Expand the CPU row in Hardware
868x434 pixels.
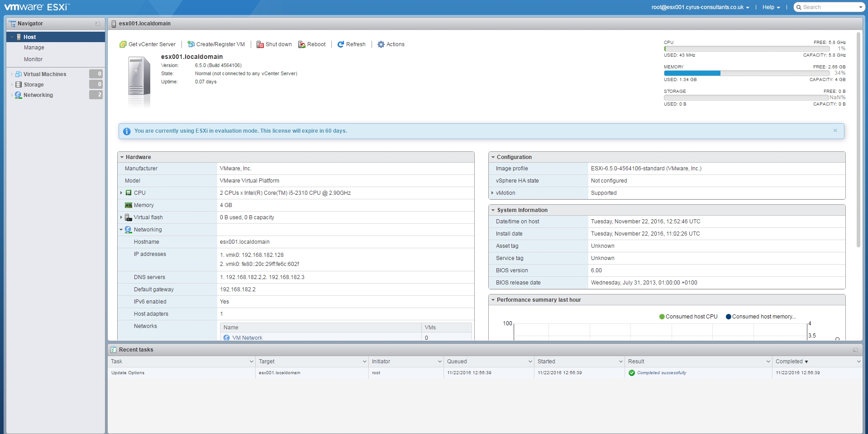[121, 193]
